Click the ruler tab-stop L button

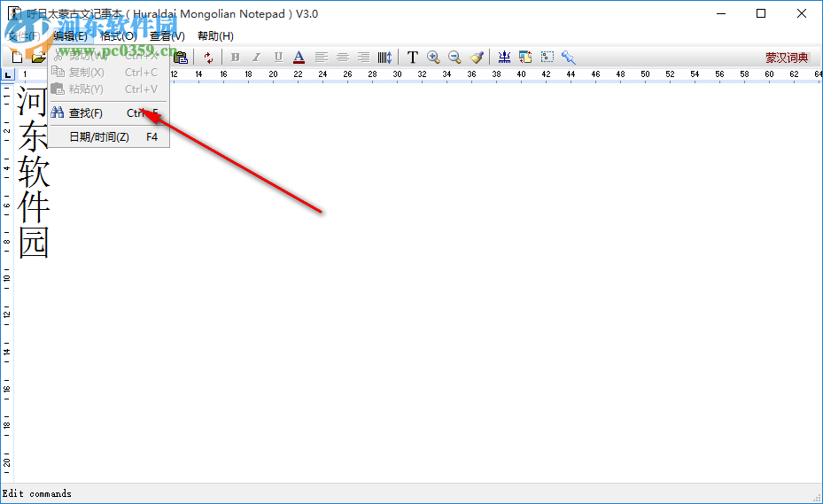7,75
